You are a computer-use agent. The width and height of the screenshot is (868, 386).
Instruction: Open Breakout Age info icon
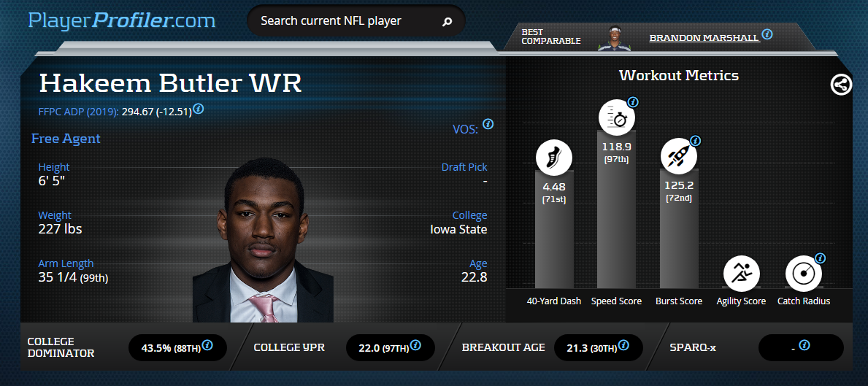point(623,346)
